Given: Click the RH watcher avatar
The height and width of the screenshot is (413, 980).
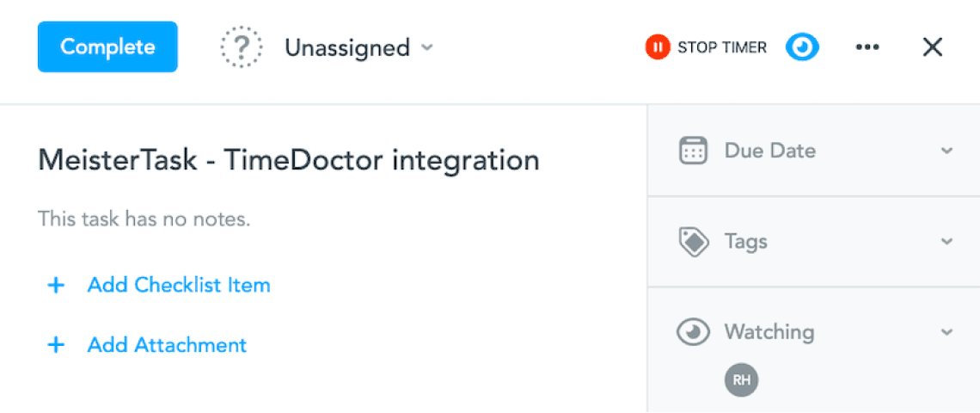Looking at the screenshot, I should click(741, 379).
